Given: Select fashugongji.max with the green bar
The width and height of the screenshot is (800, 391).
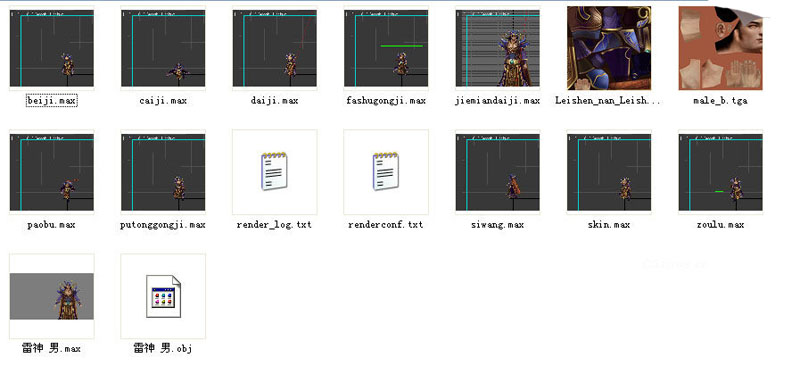Looking at the screenshot, I should click(x=386, y=48).
